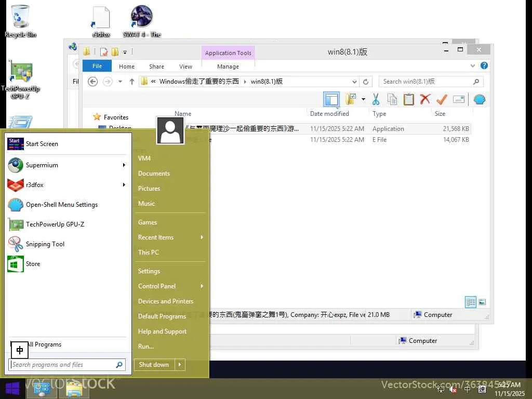
Task: Open the Home ribbon tab
Action: pyautogui.click(x=127, y=66)
